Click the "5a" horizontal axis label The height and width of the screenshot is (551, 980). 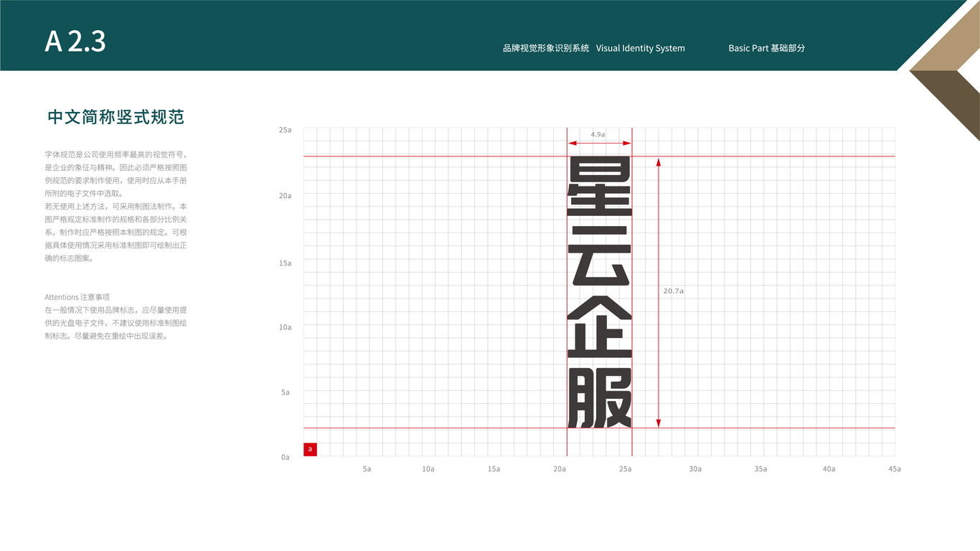367,469
